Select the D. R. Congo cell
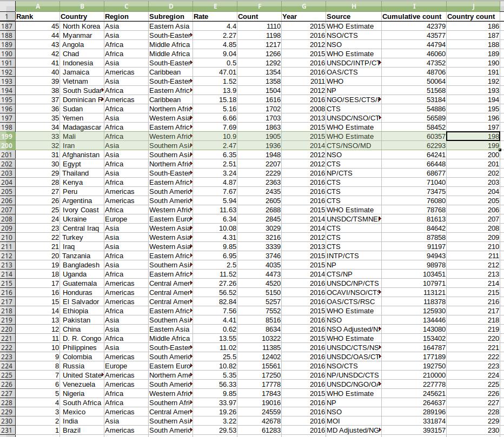This screenshot has width=504, height=437. pyautogui.click(x=82, y=339)
